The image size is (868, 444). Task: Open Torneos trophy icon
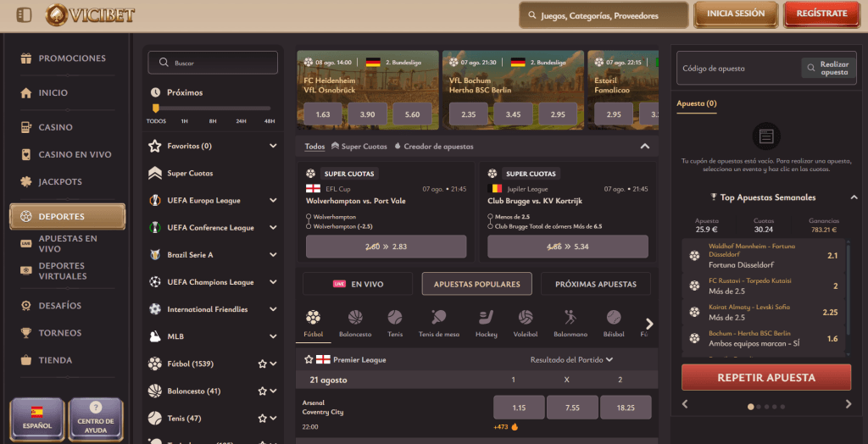(25, 333)
